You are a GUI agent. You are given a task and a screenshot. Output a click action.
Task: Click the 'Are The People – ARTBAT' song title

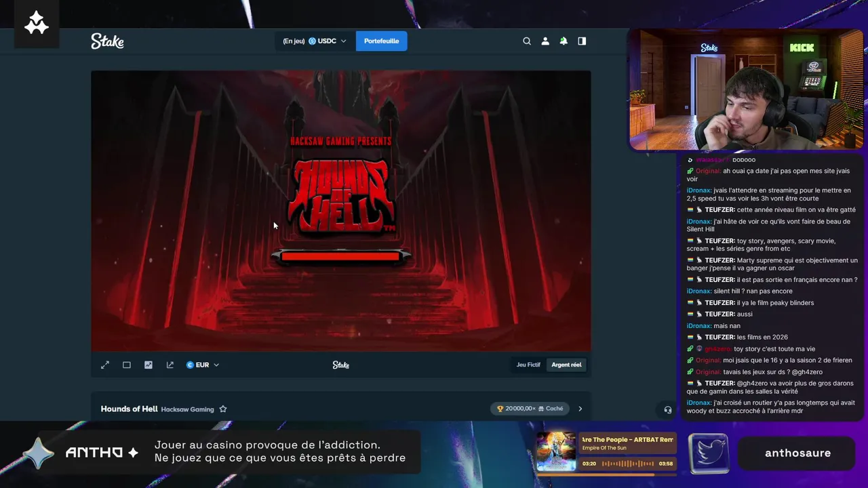coord(627,440)
